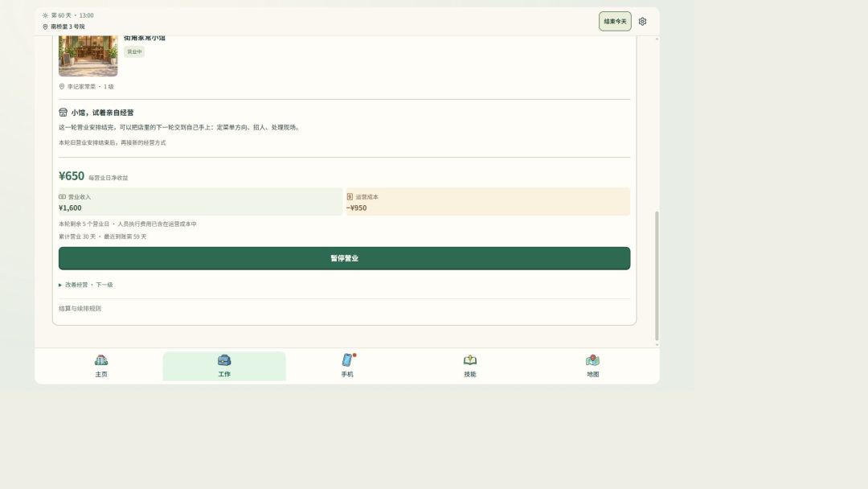Go to the 主页 tab
Image resolution: width=868 pixels, height=489 pixels.
(x=101, y=366)
